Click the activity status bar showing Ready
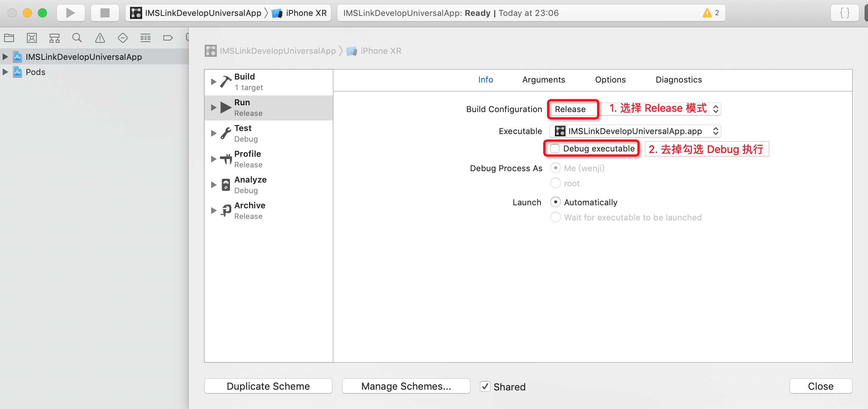 pyautogui.click(x=531, y=13)
